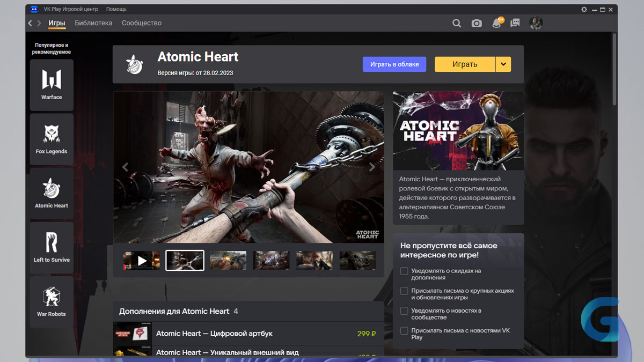The image size is (644, 362).
Task: Open the chat messages icon
Action: [x=515, y=23]
